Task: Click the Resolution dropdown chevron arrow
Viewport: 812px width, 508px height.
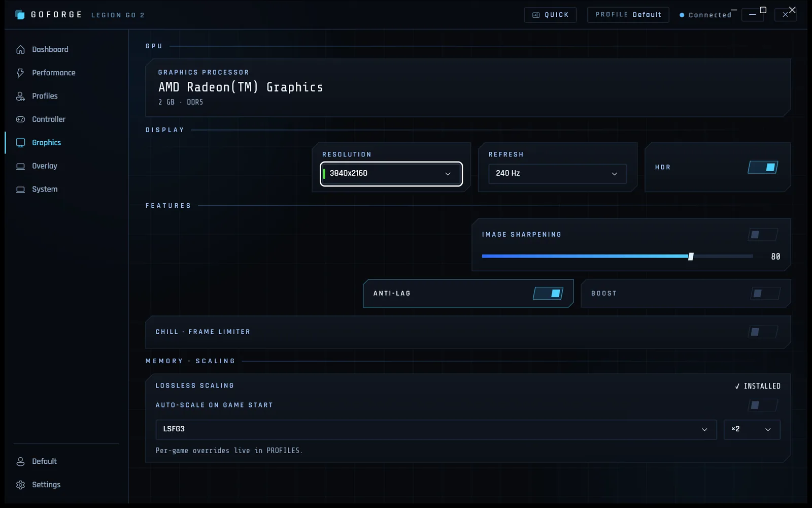Action: coord(448,174)
